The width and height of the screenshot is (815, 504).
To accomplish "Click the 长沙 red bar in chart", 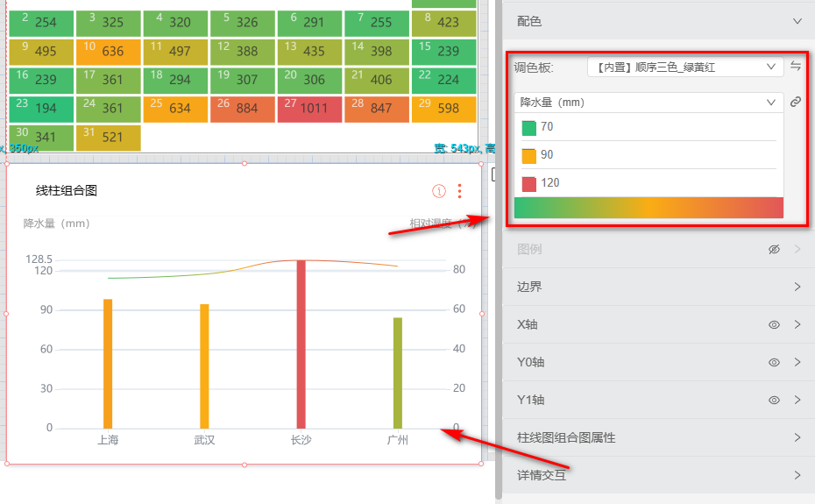I will 301,344.
